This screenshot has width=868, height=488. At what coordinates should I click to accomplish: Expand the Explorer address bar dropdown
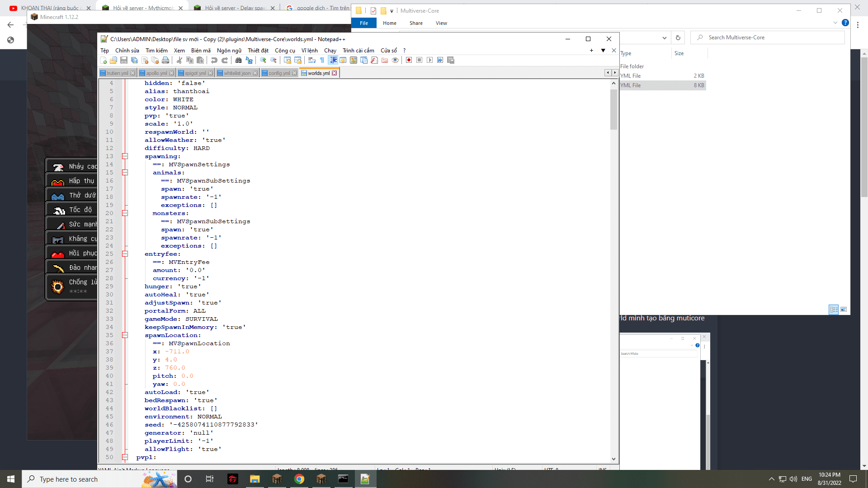pyautogui.click(x=664, y=38)
